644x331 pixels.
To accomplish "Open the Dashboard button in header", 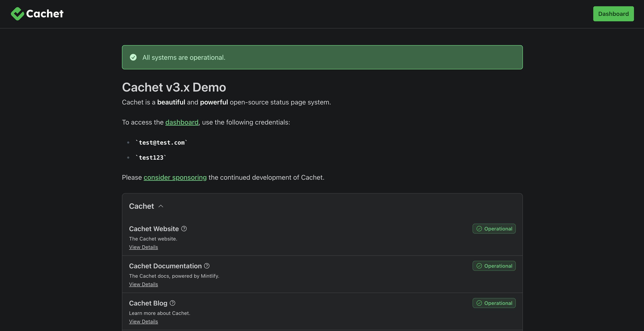I will (x=613, y=14).
